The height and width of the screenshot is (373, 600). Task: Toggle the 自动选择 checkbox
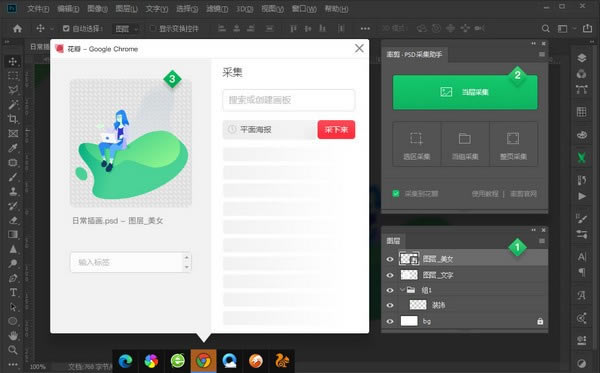(66, 28)
